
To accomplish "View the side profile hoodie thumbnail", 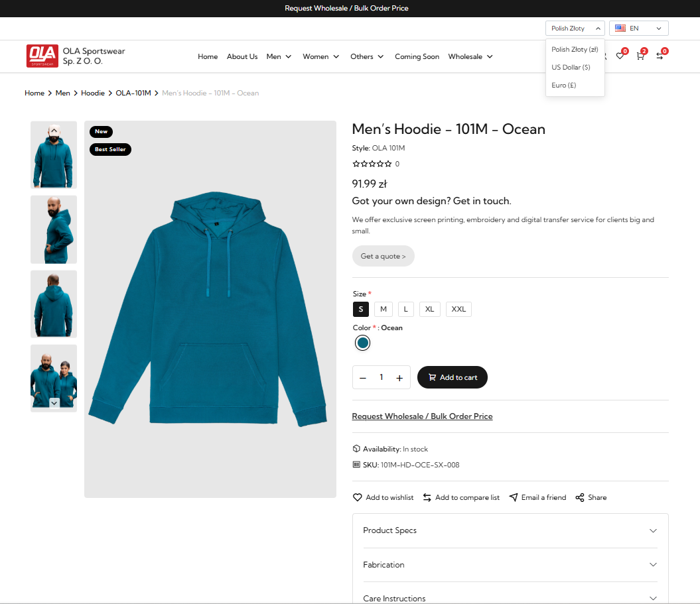I will tap(54, 229).
